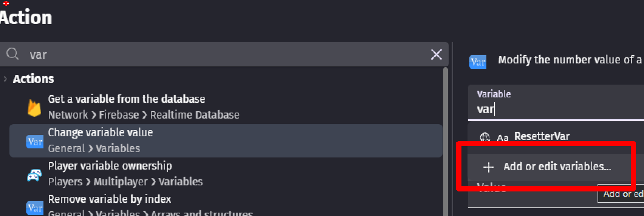Click the globe icon beside ResetterVar
This screenshot has height=216, width=644.
point(485,137)
